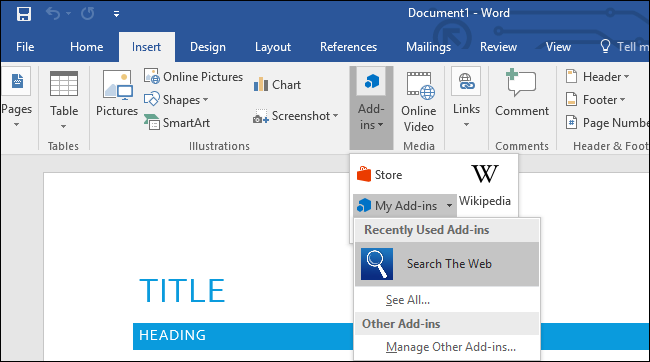Add a new Comment
The image size is (650, 362).
(522, 93)
